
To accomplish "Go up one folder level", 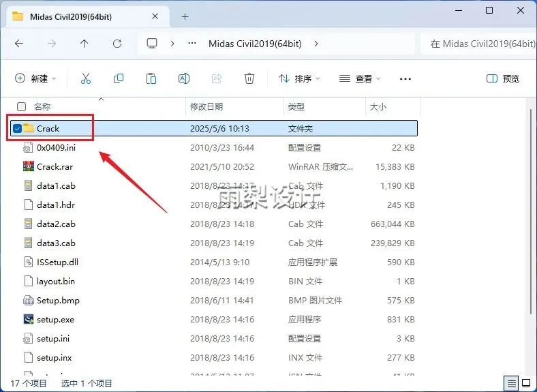I will pyautogui.click(x=85, y=44).
